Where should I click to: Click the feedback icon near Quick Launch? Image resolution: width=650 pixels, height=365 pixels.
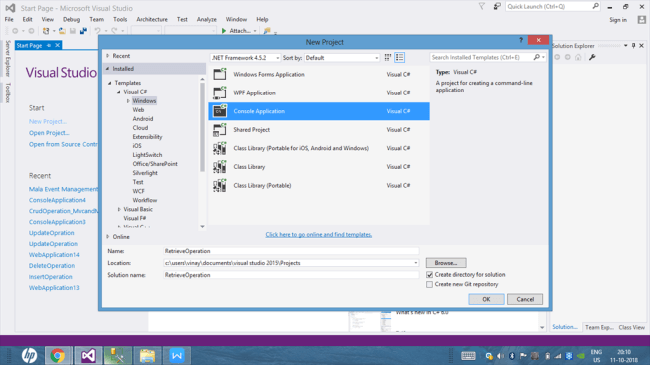tap(497, 6)
